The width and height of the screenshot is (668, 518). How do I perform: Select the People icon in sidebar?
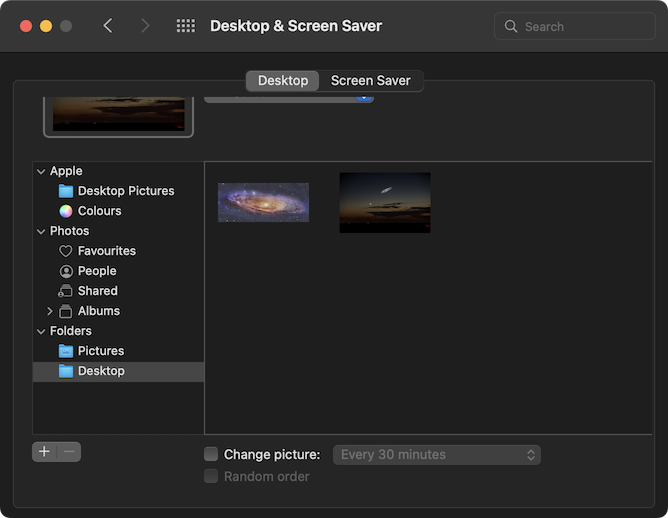pos(66,271)
